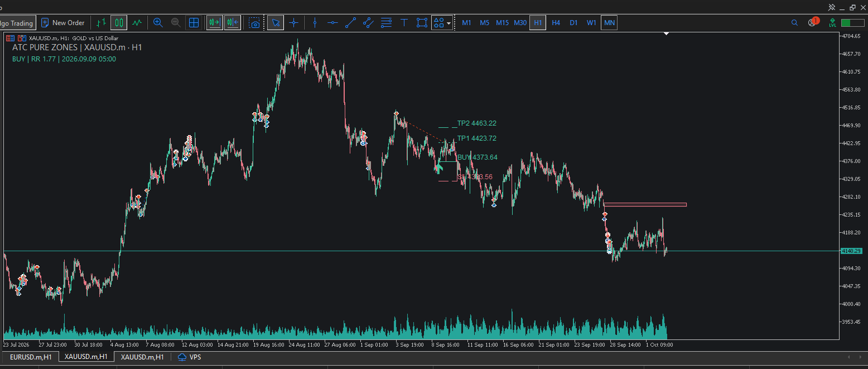Screen dimensions: 868x369
Task: Zoom in on the chart
Action: (x=158, y=23)
